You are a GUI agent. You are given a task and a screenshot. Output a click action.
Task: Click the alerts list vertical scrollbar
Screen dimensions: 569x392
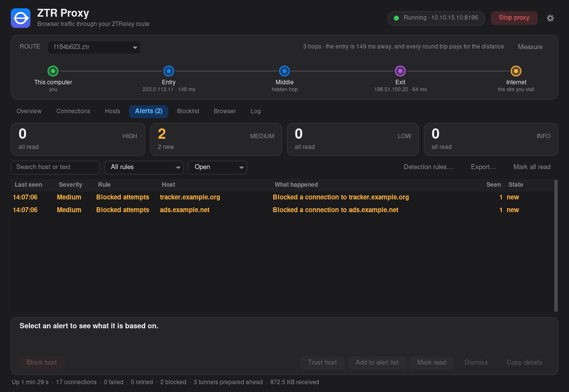click(556, 245)
